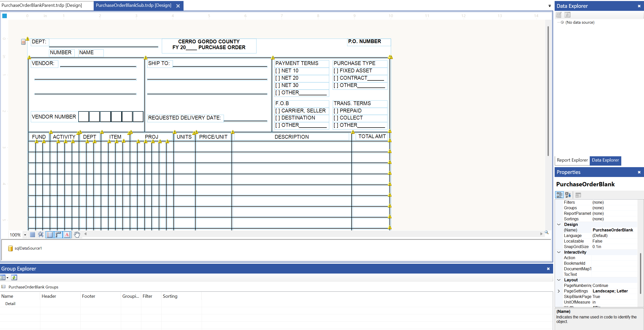Image resolution: width=644 pixels, height=330 pixels.
Task: Toggle the snap to grid icon
Action: (41, 235)
